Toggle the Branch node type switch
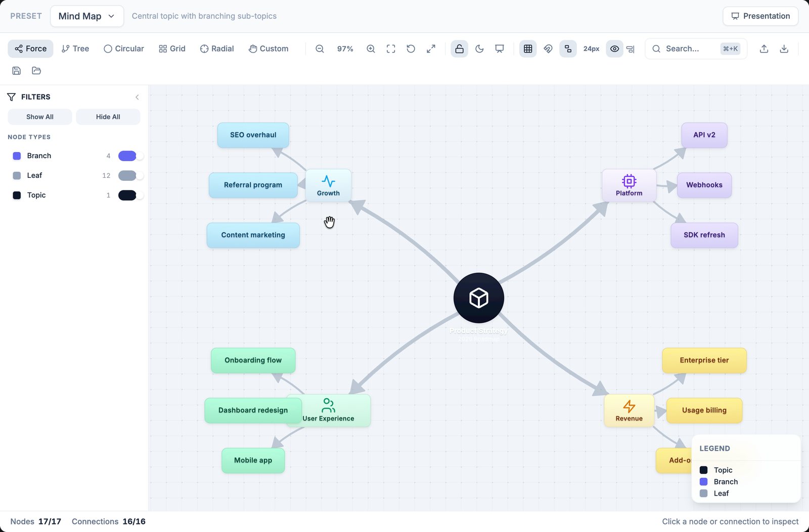The width and height of the screenshot is (809, 532). [x=131, y=156]
